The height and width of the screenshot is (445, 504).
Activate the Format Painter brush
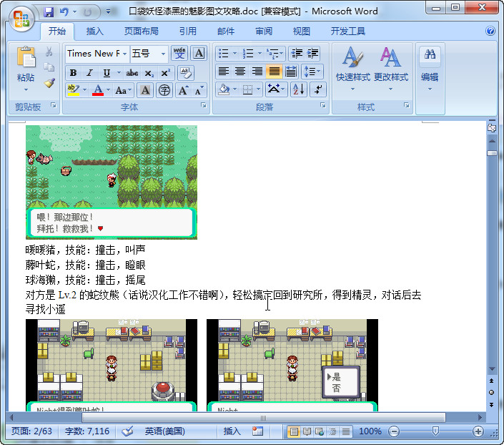tap(49, 83)
